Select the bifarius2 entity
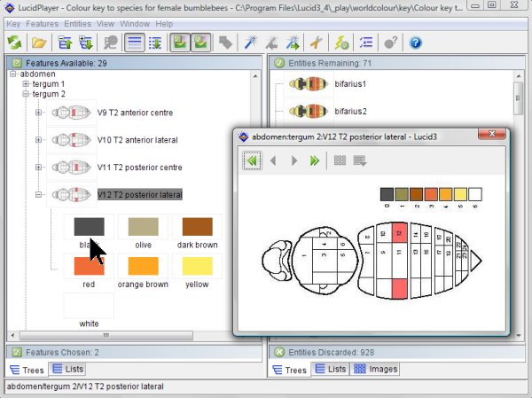The height and width of the screenshot is (398, 532). point(350,112)
